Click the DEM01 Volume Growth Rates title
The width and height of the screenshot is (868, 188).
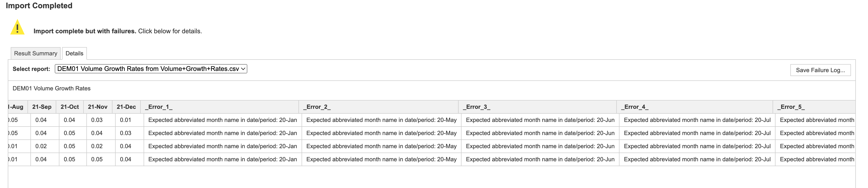click(52, 88)
